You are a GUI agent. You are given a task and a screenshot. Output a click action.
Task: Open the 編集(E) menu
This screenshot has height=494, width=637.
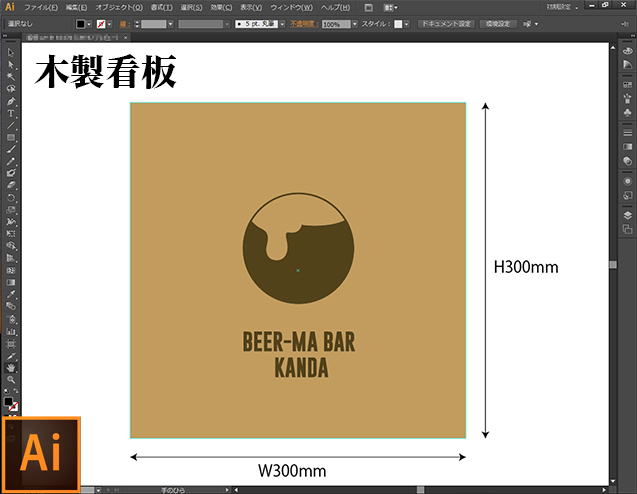76,7
